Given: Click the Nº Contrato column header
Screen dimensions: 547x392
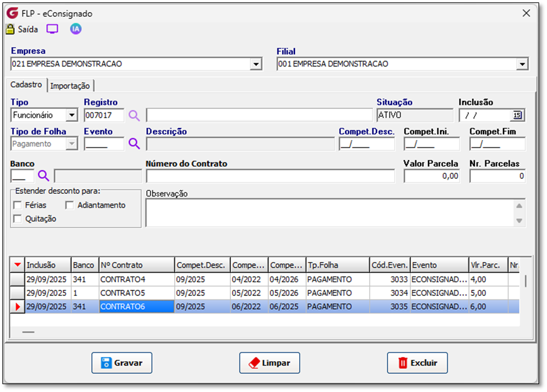Looking at the screenshot, I should point(137,265).
